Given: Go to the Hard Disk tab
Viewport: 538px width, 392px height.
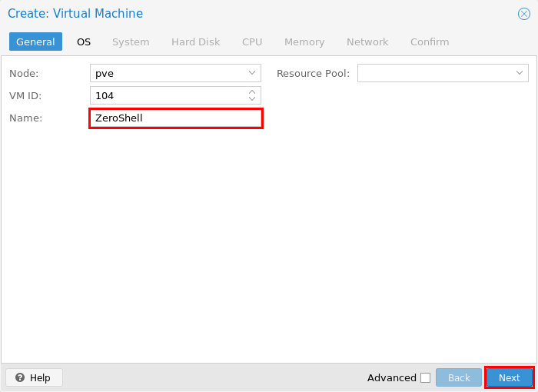Looking at the screenshot, I should 195,42.
